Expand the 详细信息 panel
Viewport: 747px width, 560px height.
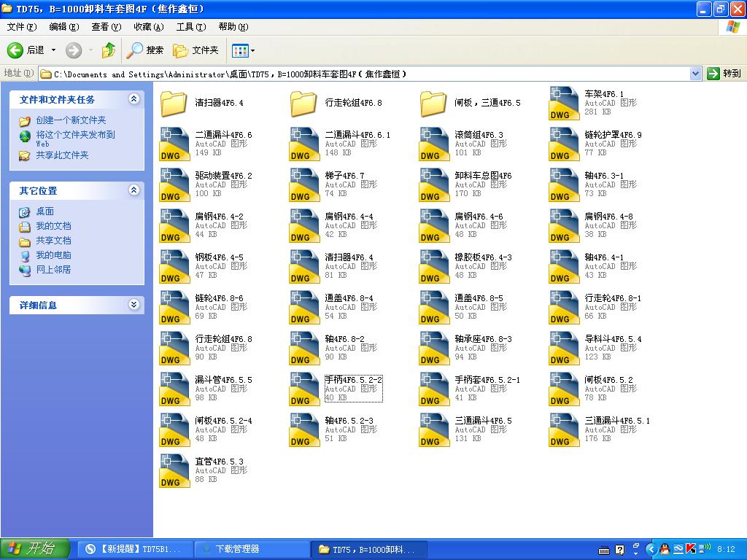coord(134,305)
